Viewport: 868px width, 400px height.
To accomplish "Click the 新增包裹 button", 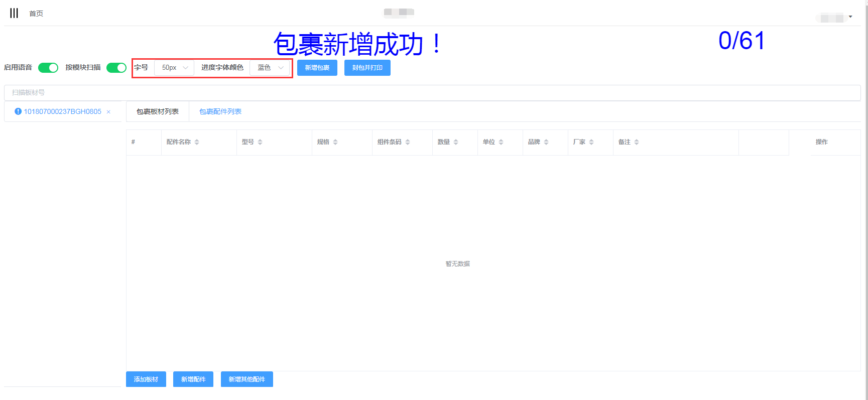I will click(x=317, y=68).
